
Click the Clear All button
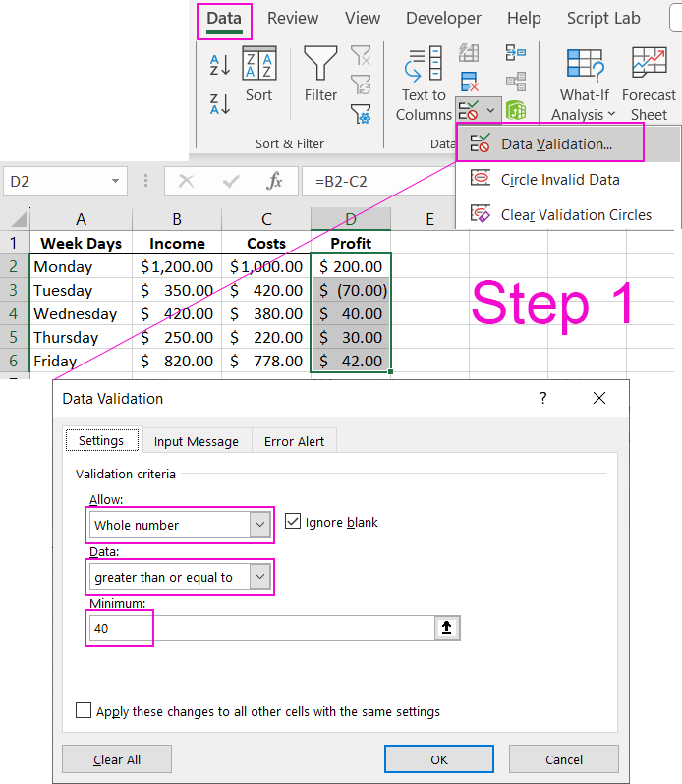(x=116, y=759)
